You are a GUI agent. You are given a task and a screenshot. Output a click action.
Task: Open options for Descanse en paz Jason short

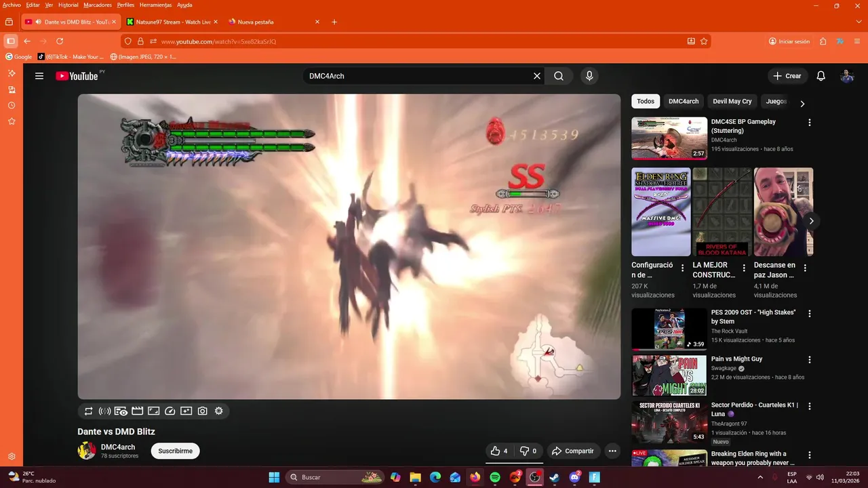point(805,268)
